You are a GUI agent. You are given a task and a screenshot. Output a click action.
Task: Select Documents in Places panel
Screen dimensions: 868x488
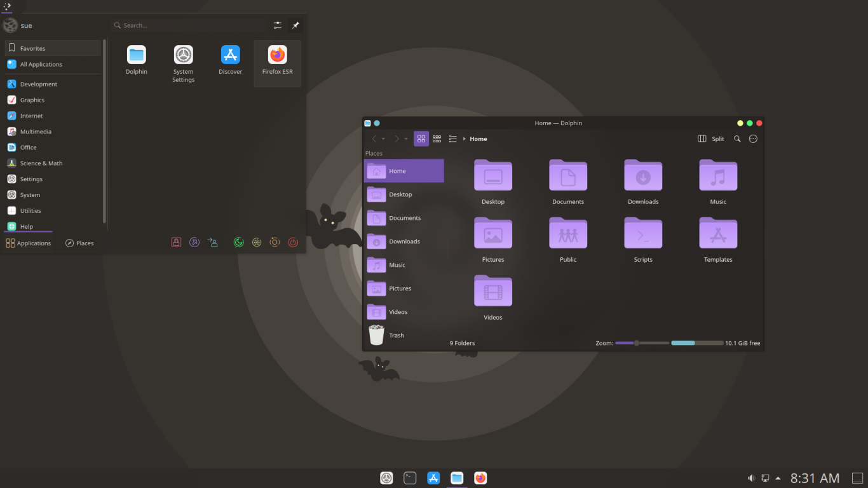tap(403, 218)
